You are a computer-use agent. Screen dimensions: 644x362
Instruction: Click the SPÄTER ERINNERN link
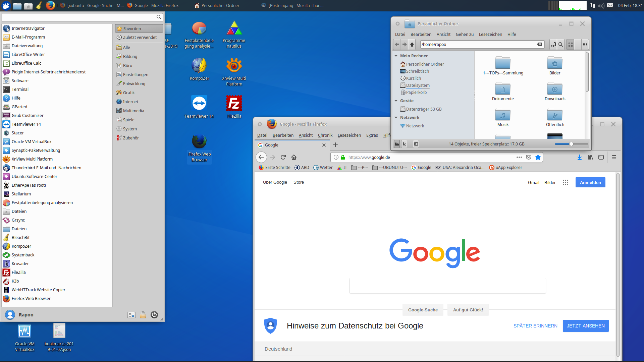(535, 326)
